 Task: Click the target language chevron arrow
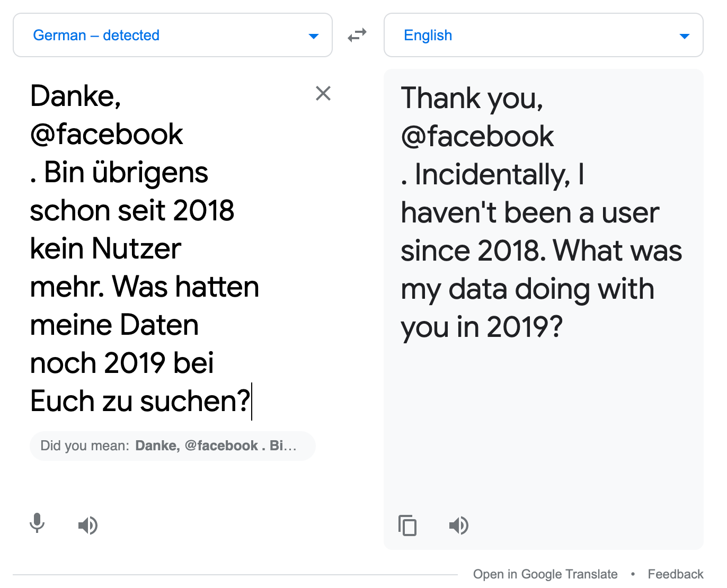coord(685,36)
